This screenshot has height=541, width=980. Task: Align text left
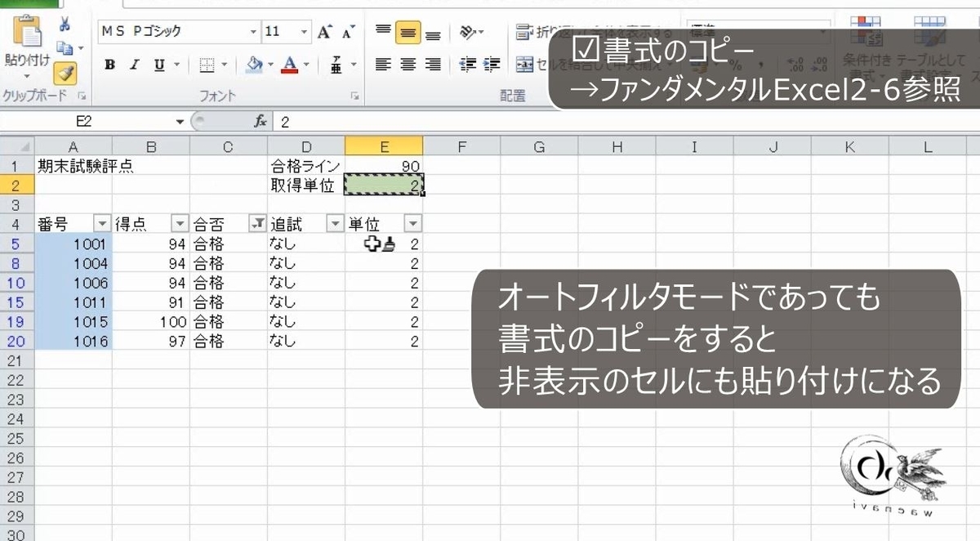[x=383, y=65]
